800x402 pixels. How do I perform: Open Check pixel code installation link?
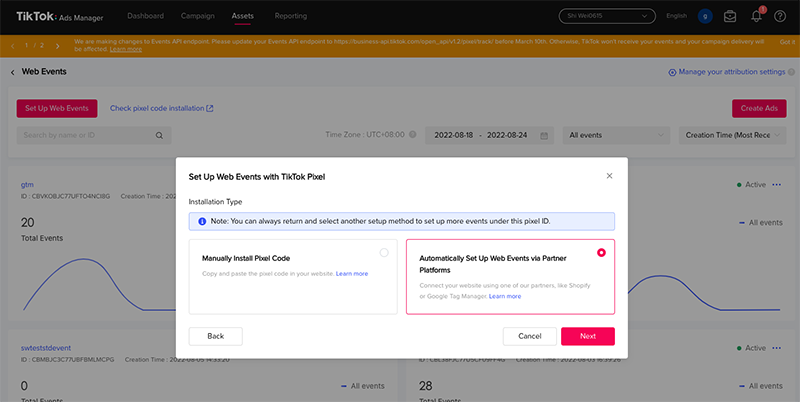coord(162,108)
